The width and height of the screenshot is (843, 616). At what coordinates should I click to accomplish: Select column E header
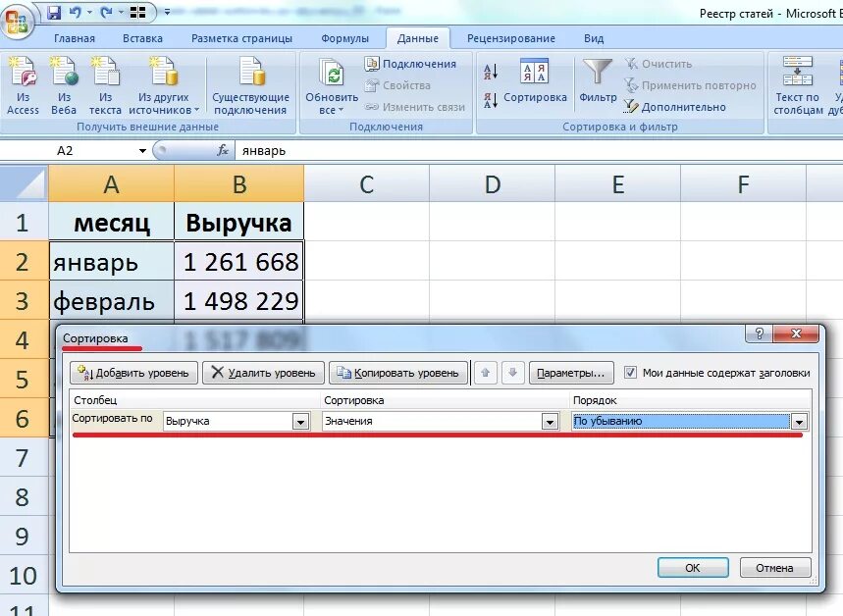(617, 183)
